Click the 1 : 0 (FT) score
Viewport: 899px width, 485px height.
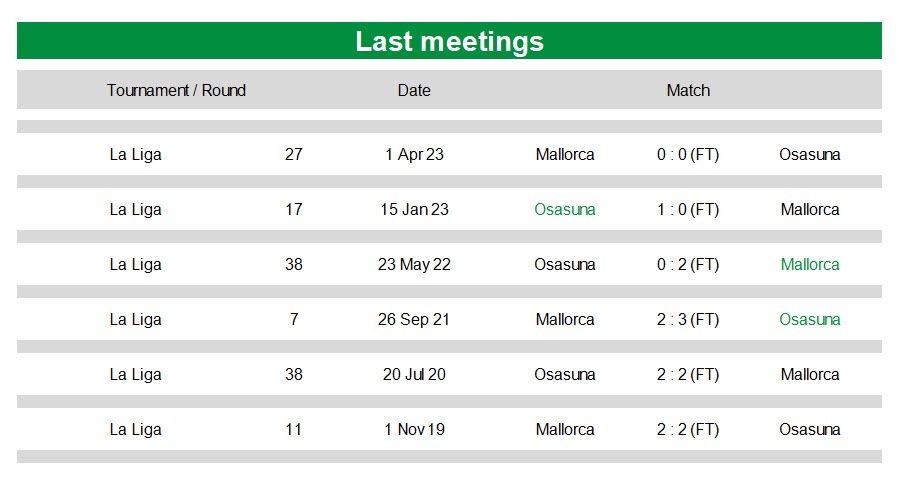[x=688, y=209]
